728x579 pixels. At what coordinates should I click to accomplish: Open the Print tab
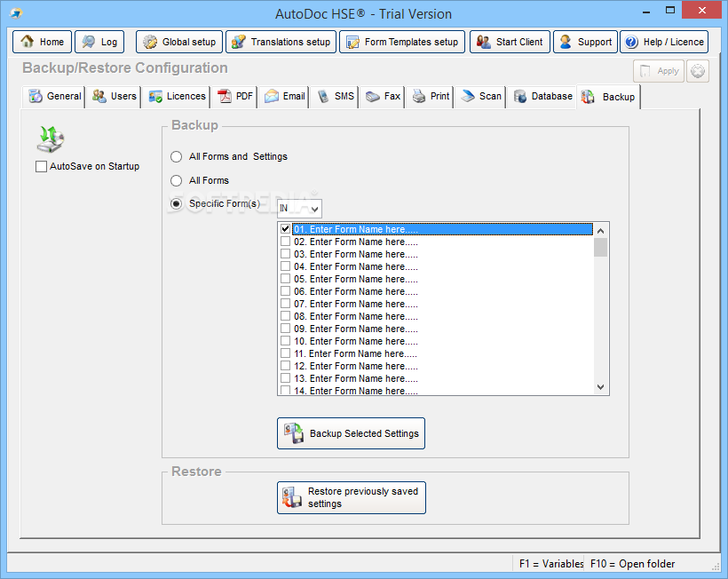[431, 96]
